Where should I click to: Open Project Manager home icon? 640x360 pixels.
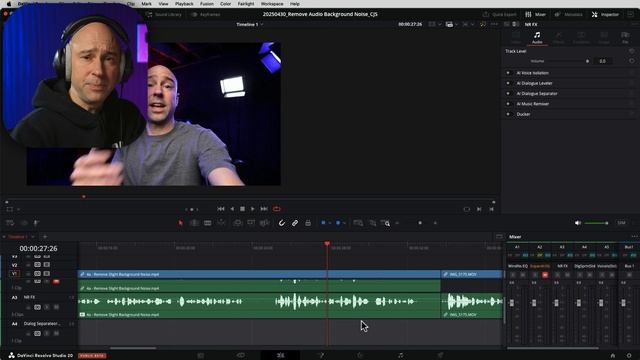point(612,356)
